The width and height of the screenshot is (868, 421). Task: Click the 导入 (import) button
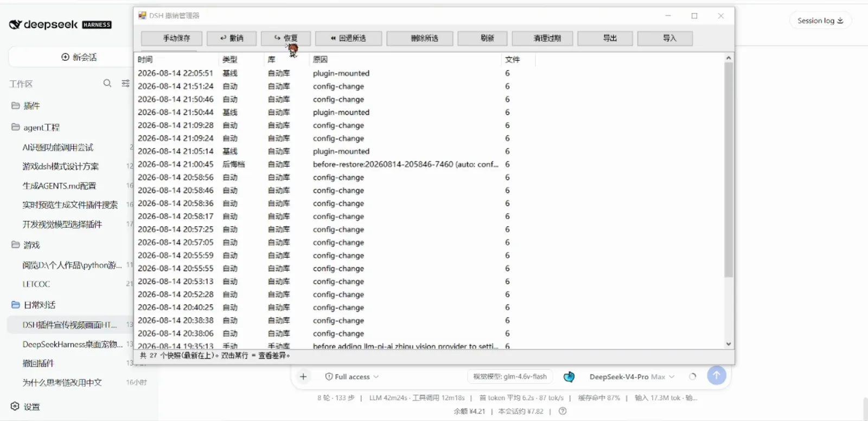tap(665, 38)
